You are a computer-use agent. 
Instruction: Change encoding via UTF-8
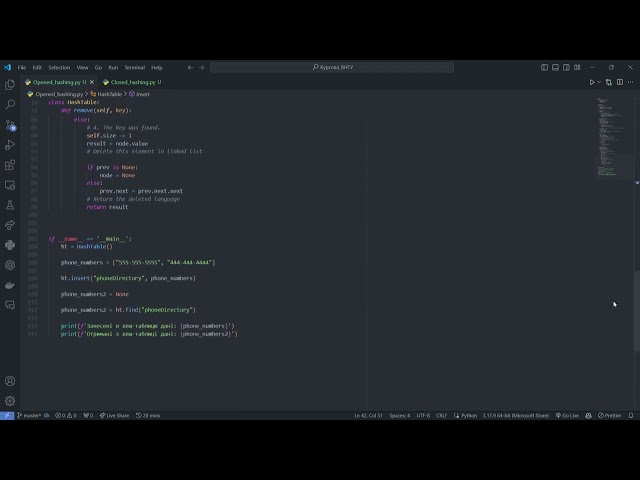coord(423,416)
